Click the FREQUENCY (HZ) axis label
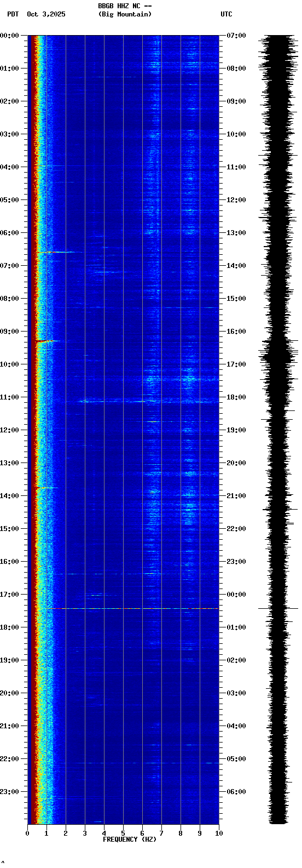Screen dimensions: 302x868 click(130, 839)
